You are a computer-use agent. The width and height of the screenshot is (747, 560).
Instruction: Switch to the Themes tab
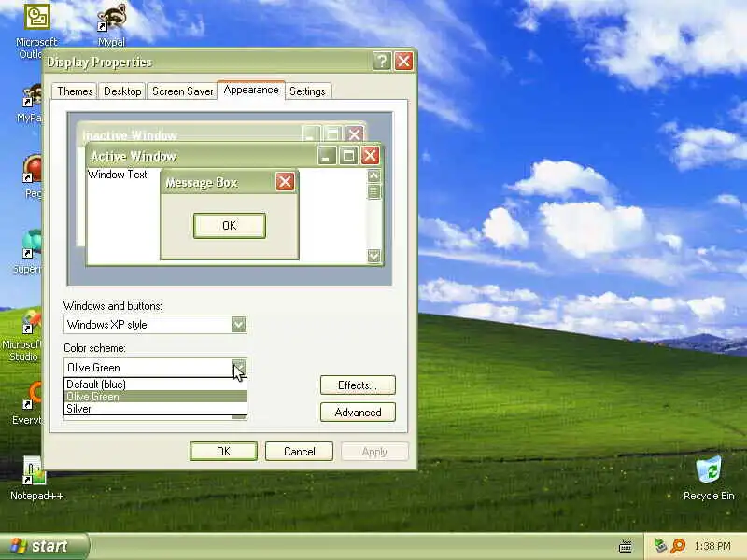(75, 91)
